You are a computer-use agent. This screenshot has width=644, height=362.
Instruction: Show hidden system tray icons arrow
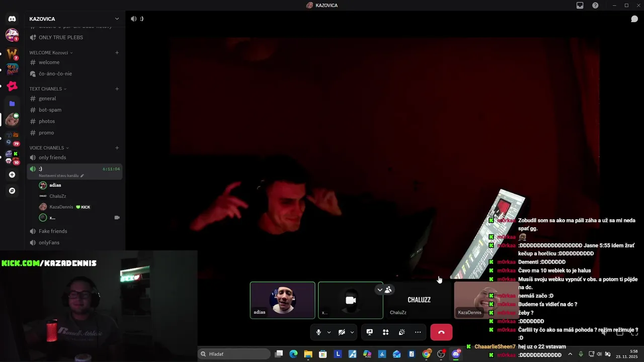pyautogui.click(x=570, y=354)
